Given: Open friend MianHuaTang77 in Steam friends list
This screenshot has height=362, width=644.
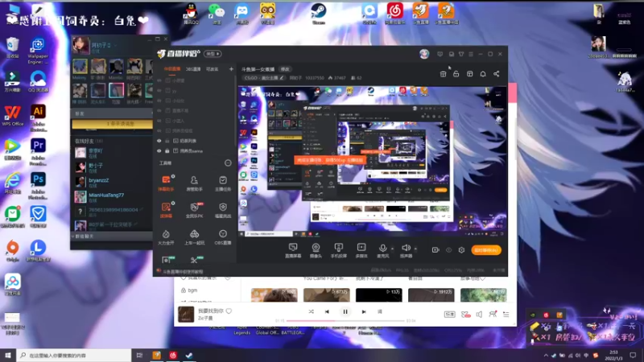Looking at the screenshot, I should tap(113, 196).
